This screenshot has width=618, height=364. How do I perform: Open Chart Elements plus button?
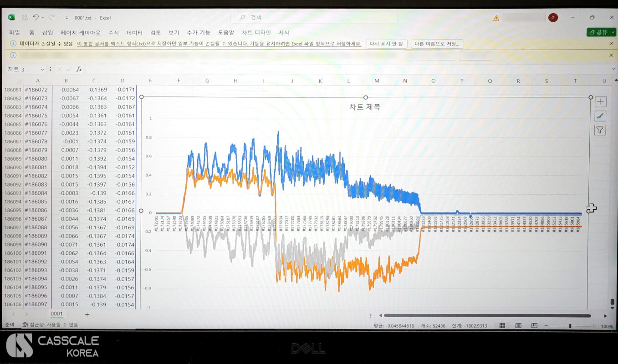point(600,102)
